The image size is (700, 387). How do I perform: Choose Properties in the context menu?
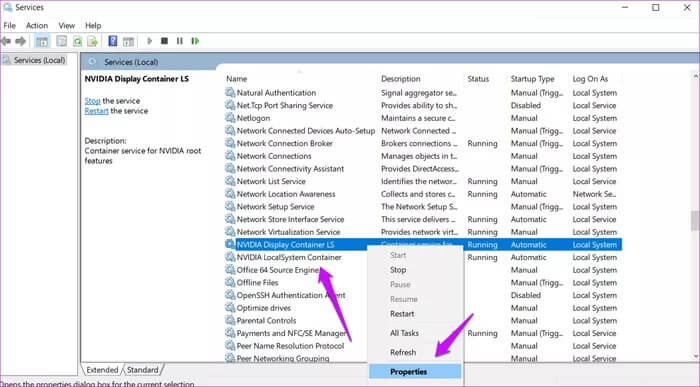pyautogui.click(x=415, y=372)
